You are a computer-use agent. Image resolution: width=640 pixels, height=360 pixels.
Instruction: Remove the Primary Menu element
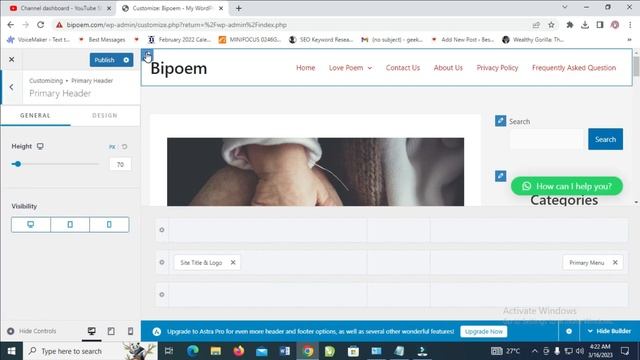click(x=615, y=262)
